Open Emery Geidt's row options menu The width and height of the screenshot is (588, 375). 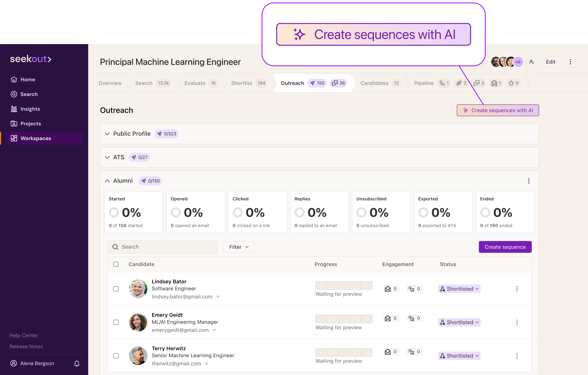[x=517, y=322]
